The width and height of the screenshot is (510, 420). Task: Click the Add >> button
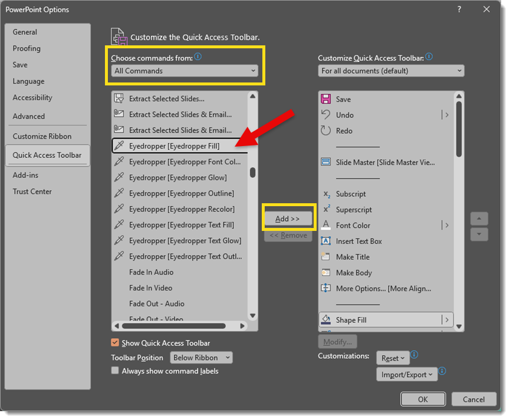[x=288, y=219]
